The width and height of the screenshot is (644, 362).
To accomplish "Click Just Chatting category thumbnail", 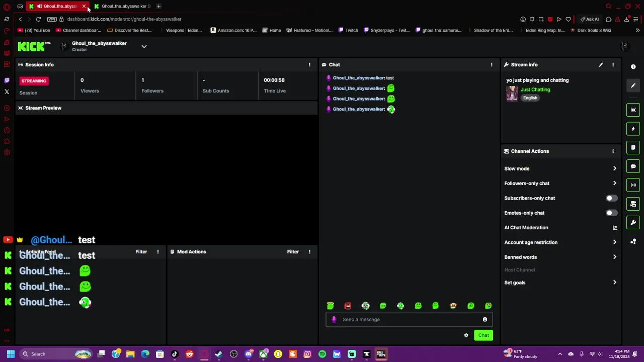I will 512,94.
